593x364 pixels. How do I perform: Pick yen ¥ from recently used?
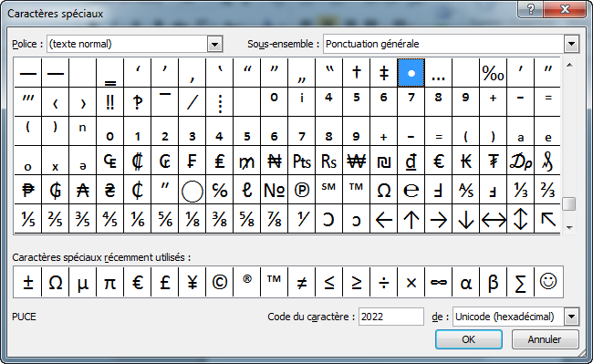[x=192, y=282]
